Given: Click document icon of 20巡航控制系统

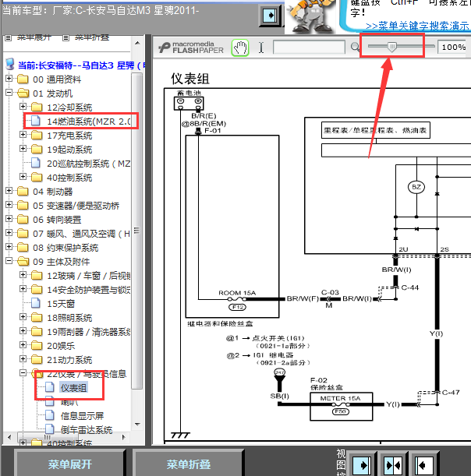Looking at the screenshot, I should tap(36, 163).
